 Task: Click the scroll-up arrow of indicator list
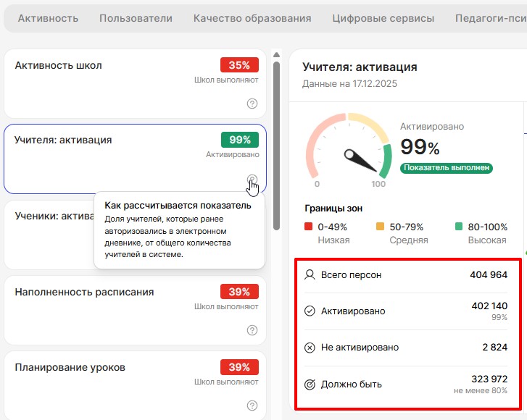pyautogui.click(x=276, y=54)
